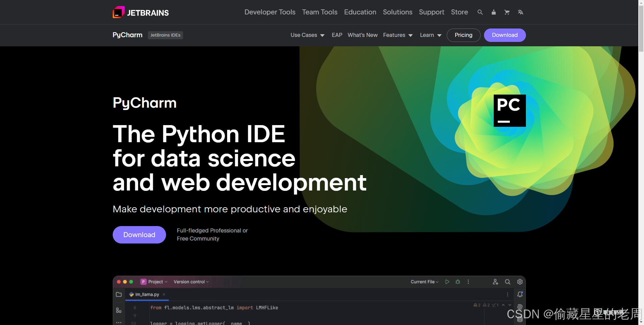Image resolution: width=644 pixels, height=325 pixels.
Task: Open the shopping cart icon
Action: click(507, 12)
